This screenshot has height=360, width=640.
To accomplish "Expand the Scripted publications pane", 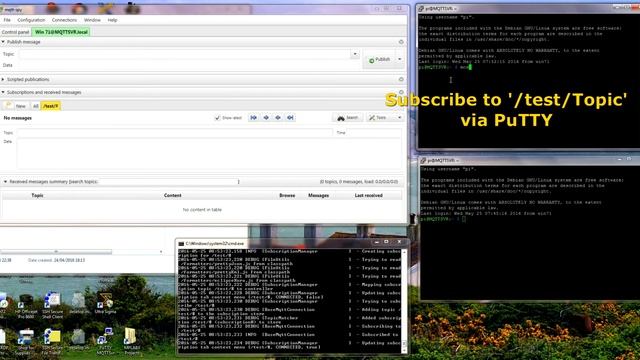I will coord(3,80).
